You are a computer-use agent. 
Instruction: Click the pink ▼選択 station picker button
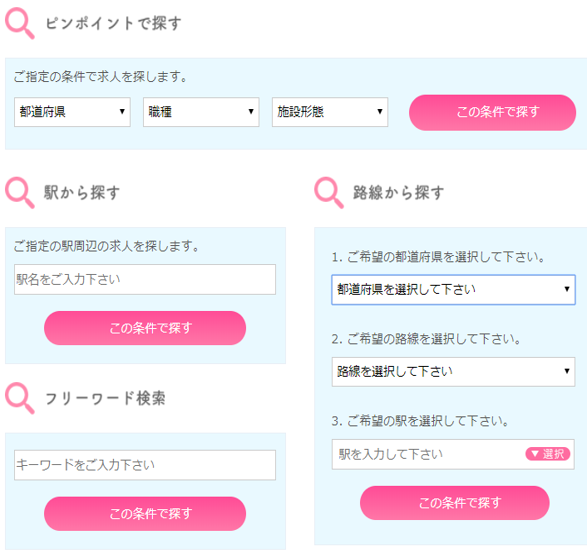pos(548,454)
